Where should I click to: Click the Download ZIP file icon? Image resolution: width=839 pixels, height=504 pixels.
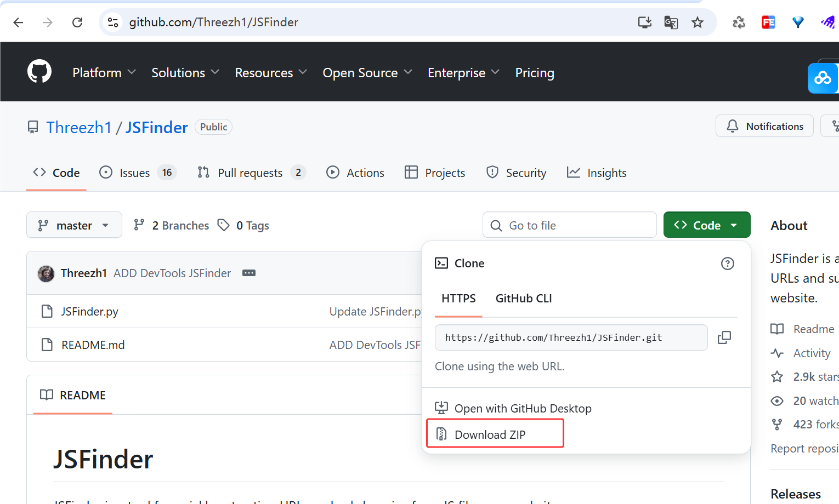click(441, 434)
